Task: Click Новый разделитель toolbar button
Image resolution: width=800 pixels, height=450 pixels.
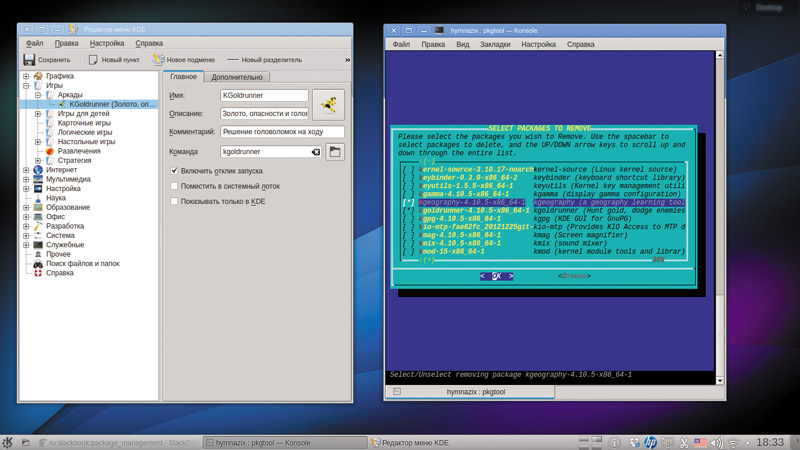Action: (x=264, y=60)
